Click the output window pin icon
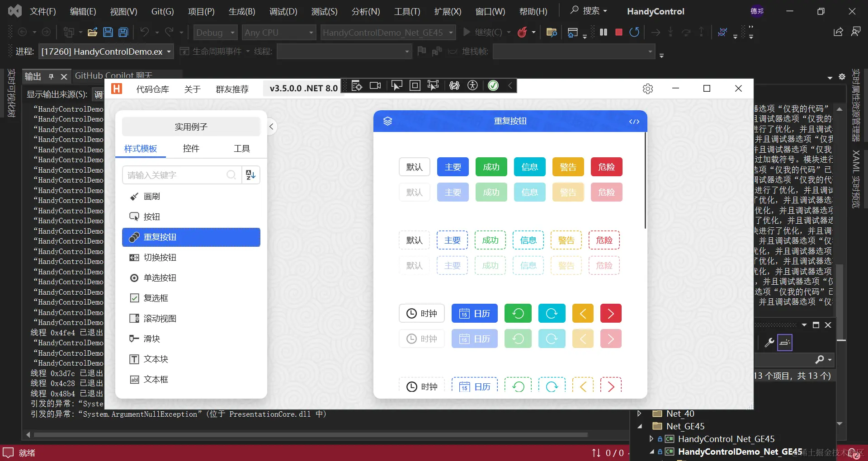 pos(51,77)
